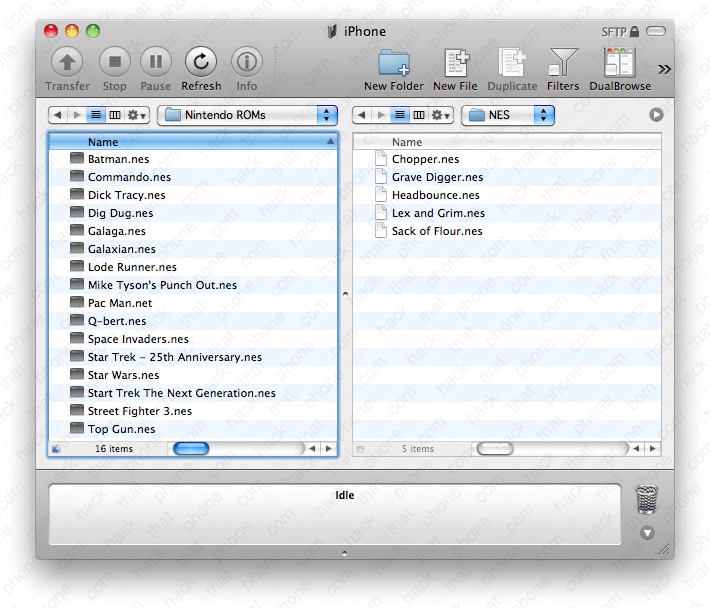Select Grave Digger.nes in right pane
The image size is (710, 608).
436,177
